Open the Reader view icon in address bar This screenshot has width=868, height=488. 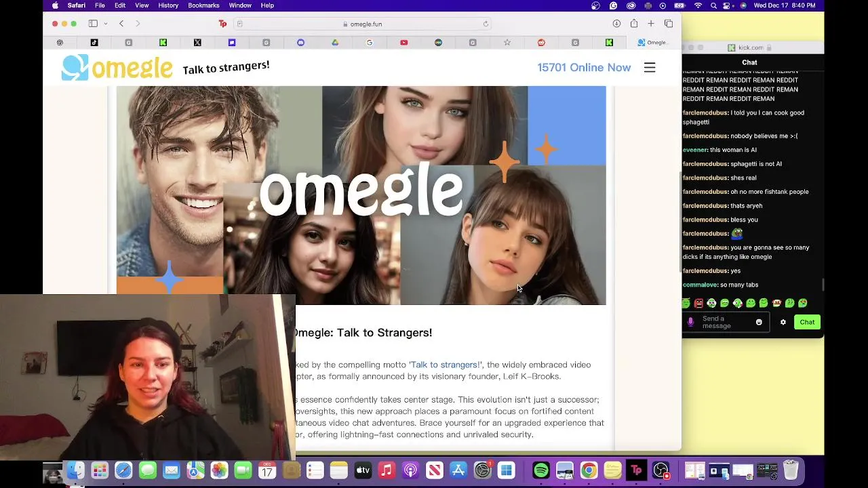(x=239, y=24)
